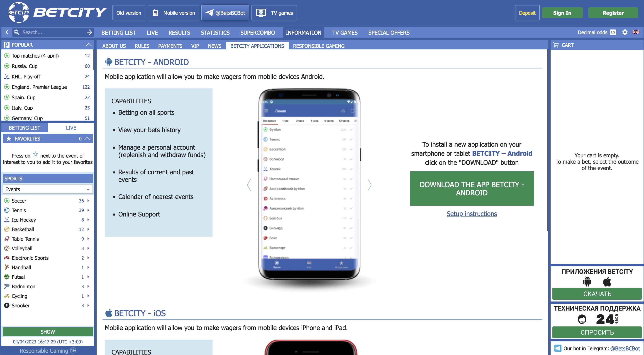Viewport: 644px width, 355px height.
Task: Open the @BetsBCBot Telegram button
Action: click(225, 13)
